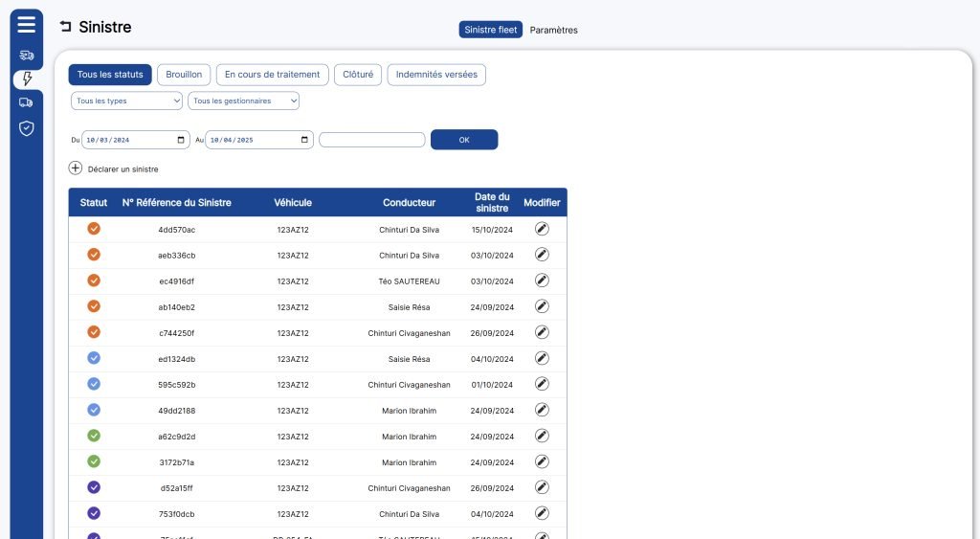
Task: Edit sinistre c744250f with pencil icon
Action: click(542, 332)
